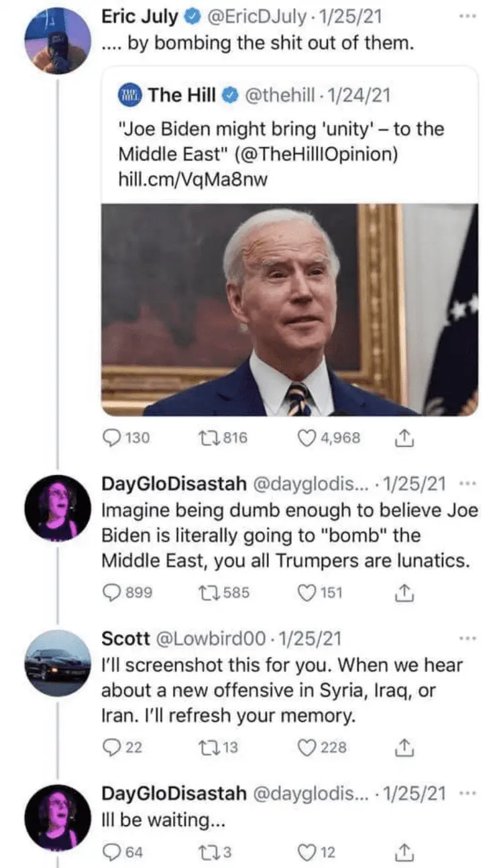Share DayGloDisastah's 'Imagine being dumb' tweet
The height and width of the screenshot is (868, 503).
(x=404, y=592)
